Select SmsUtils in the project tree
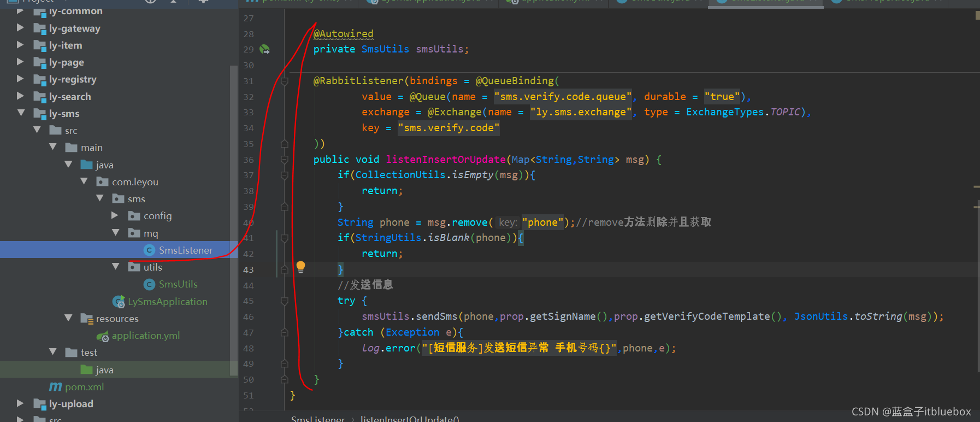This screenshot has width=980, height=422. click(x=178, y=284)
